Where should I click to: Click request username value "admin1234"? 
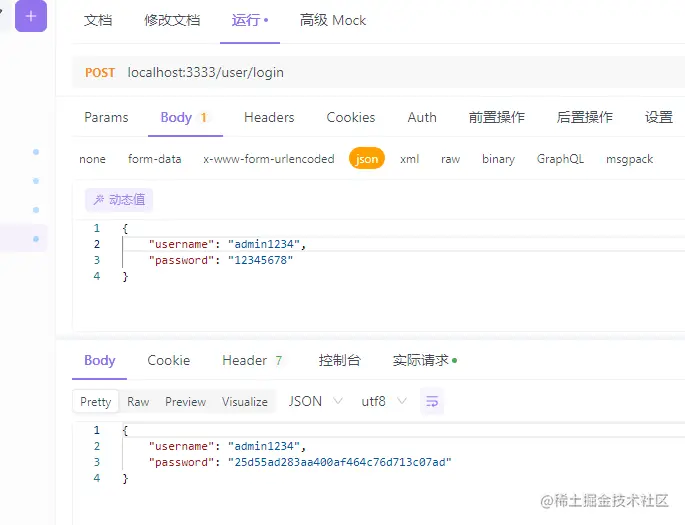pos(264,244)
